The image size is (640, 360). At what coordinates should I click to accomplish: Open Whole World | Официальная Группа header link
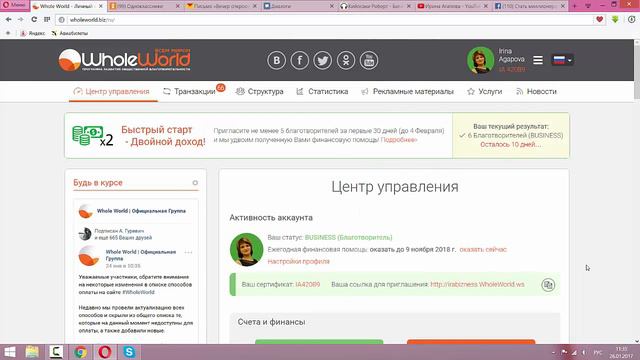141,211
